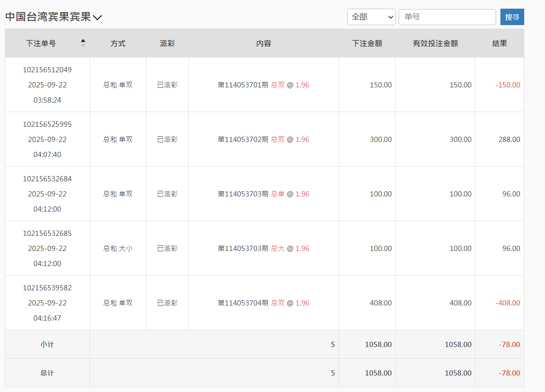
Task: Click the 有效投注金额 column header
Action: point(435,43)
